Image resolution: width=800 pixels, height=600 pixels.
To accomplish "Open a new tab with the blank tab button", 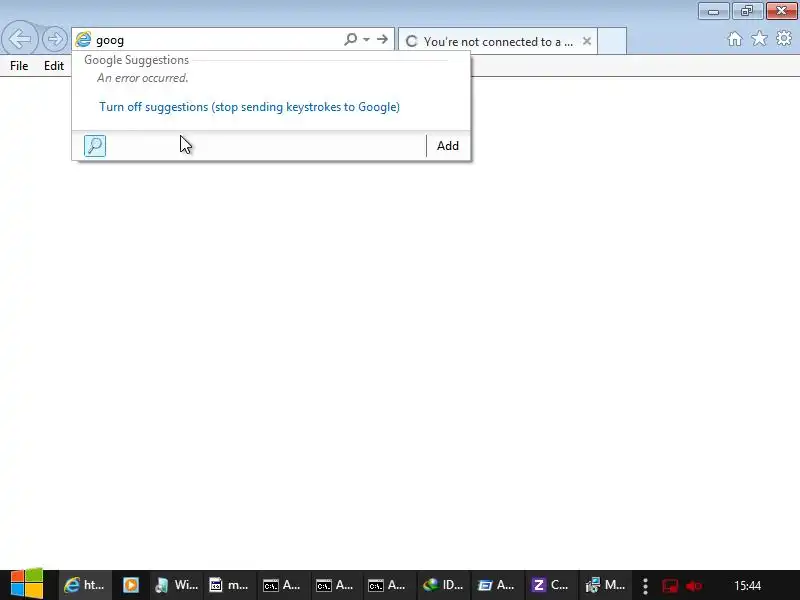I will tap(612, 41).
